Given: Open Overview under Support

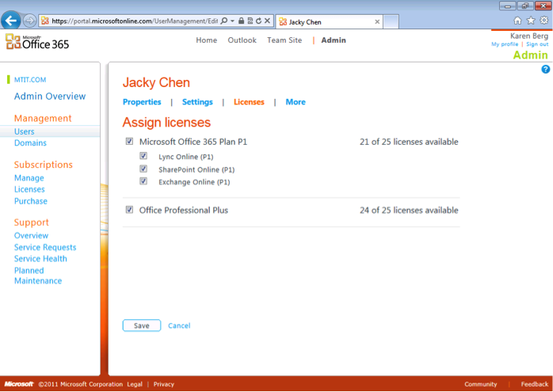Looking at the screenshot, I should (31, 235).
